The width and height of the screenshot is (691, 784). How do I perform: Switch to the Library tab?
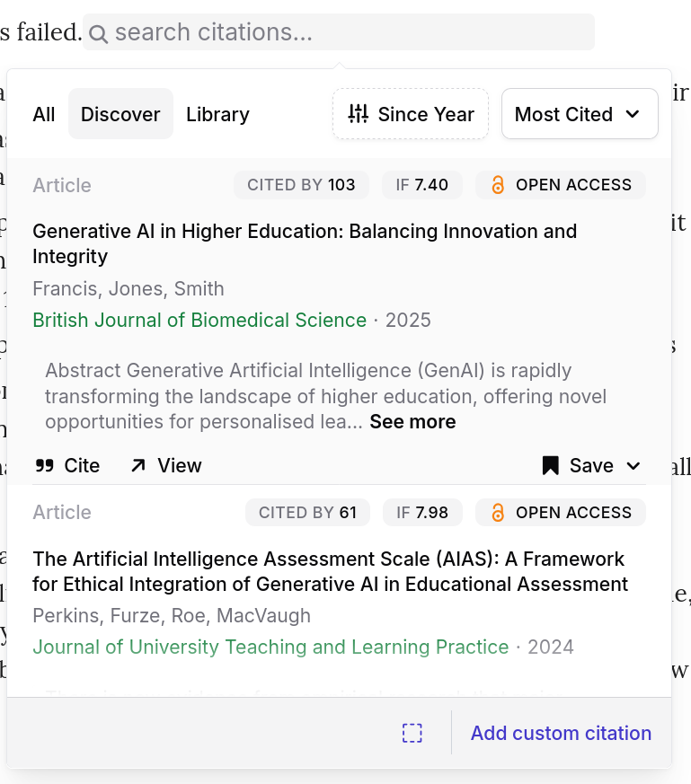point(217,114)
